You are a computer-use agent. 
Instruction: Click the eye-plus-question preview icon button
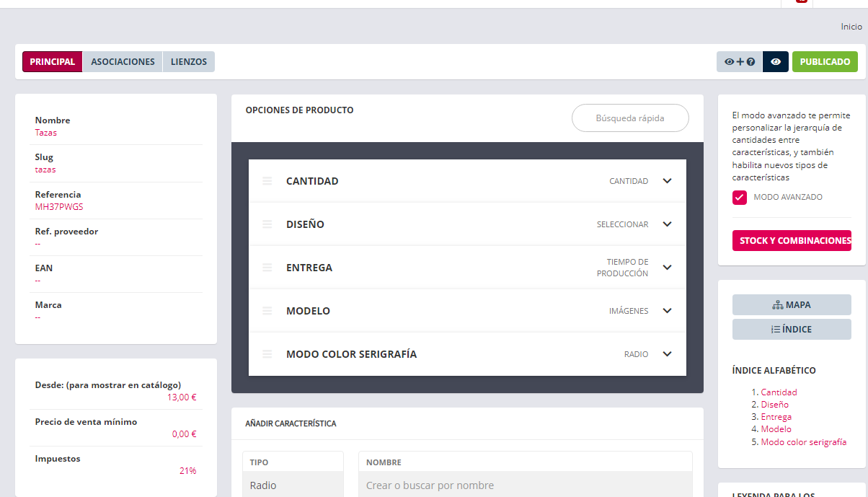[739, 62]
